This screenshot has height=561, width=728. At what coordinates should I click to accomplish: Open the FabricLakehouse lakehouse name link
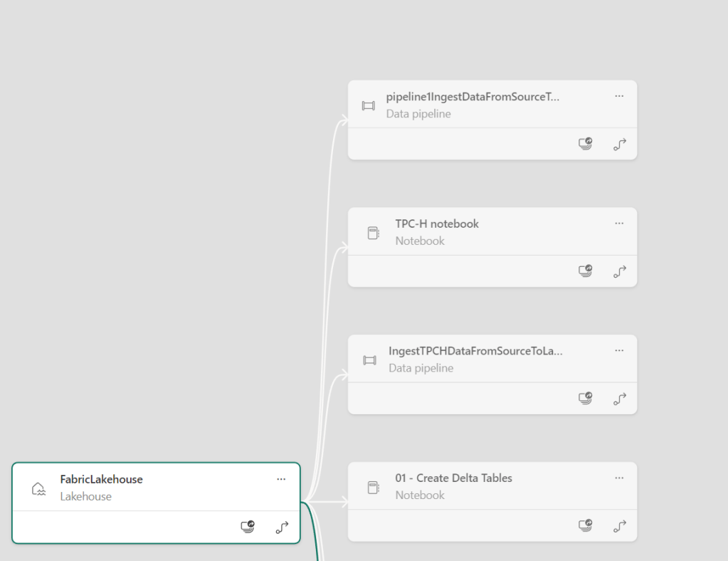point(101,479)
